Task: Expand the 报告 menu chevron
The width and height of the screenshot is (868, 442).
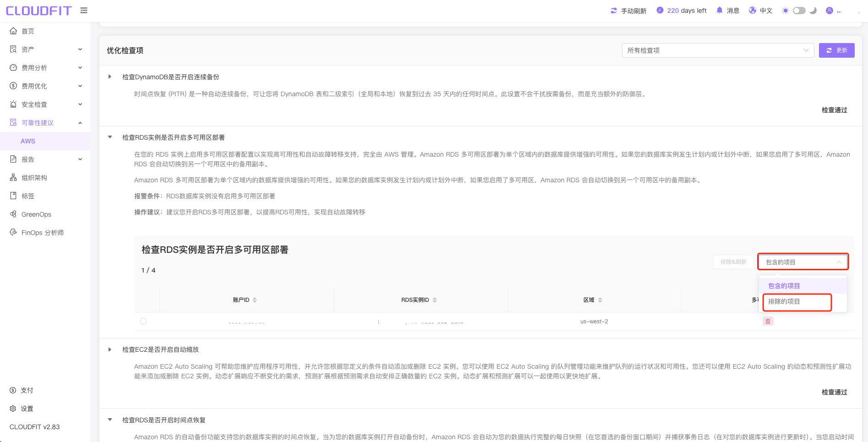Action: click(x=80, y=159)
